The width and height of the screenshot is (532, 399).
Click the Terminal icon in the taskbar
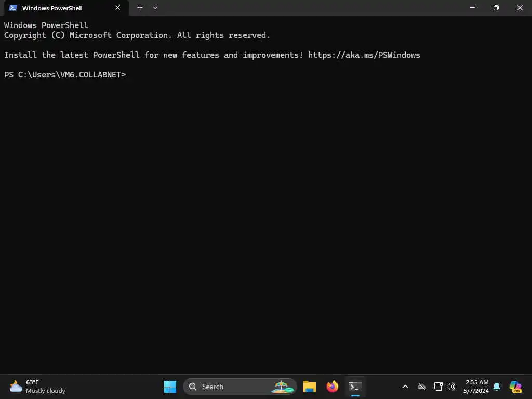tap(355, 387)
